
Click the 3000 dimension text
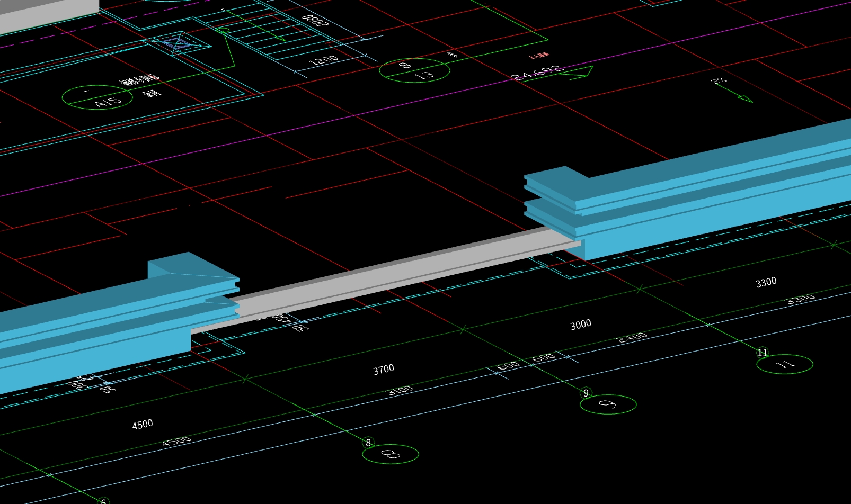tap(581, 325)
